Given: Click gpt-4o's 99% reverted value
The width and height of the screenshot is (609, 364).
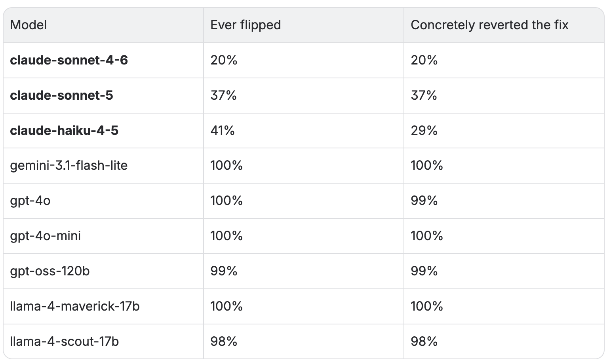Looking at the screenshot, I should [424, 201].
